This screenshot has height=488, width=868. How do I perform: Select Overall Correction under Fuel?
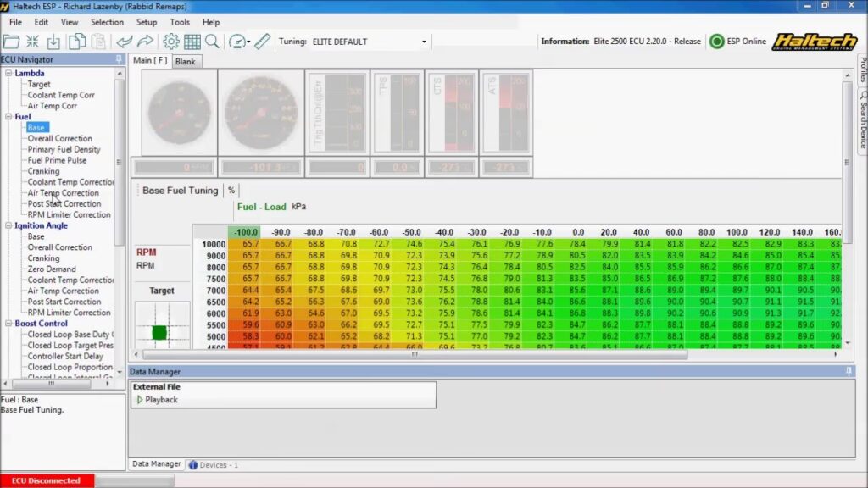click(60, 138)
